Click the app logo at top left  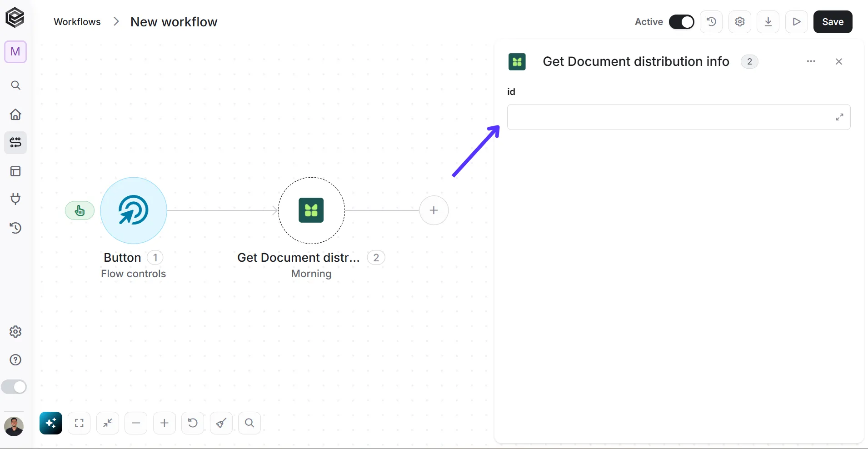click(15, 18)
